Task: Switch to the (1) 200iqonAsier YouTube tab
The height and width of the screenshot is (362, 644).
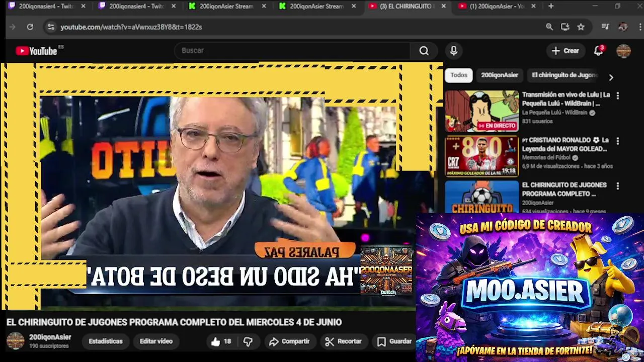Action: click(497, 6)
